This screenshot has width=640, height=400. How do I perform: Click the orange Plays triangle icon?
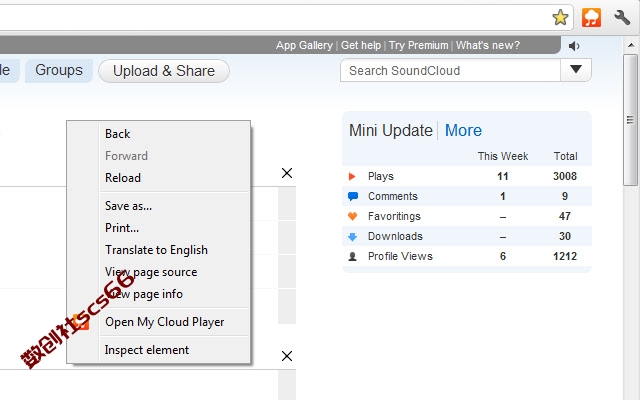pyautogui.click(x=352, y=176)
